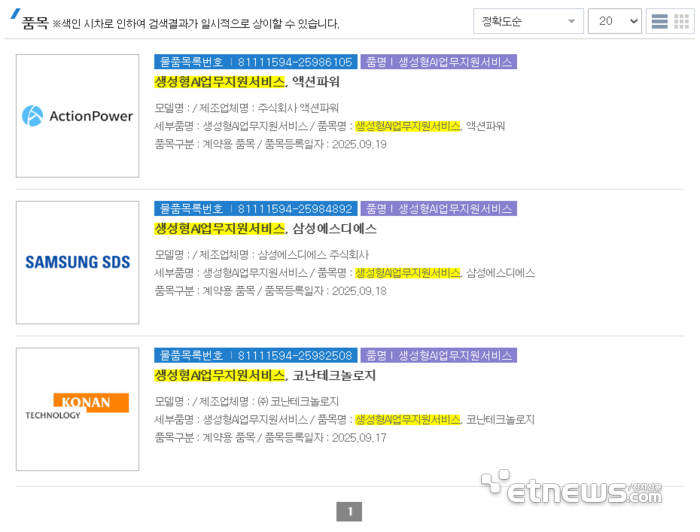This screenshot has height=532, width=700.
Task: Click highlighted 품목명 in 코난테크놀로지 detail line
Action: [x=408, y=420]
